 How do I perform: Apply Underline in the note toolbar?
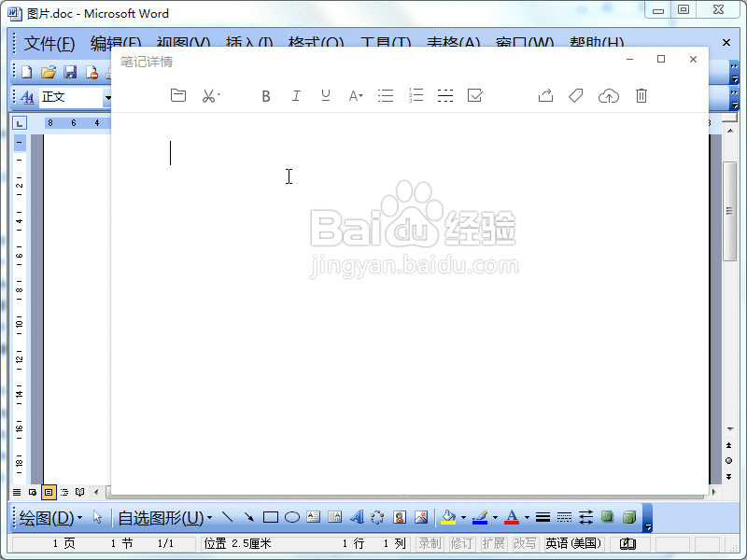326,96
